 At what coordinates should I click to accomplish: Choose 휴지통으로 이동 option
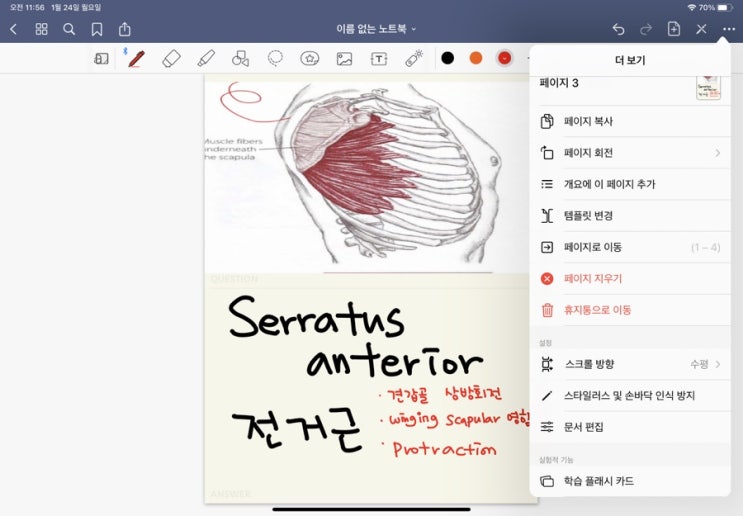click(x=630, y=310)
